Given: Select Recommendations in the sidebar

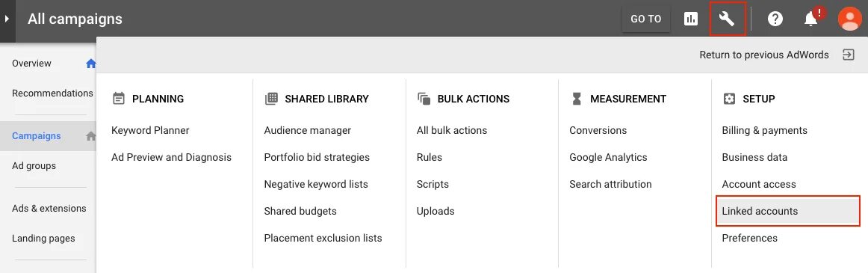Looking at the screenshot, I should [52, 93].
